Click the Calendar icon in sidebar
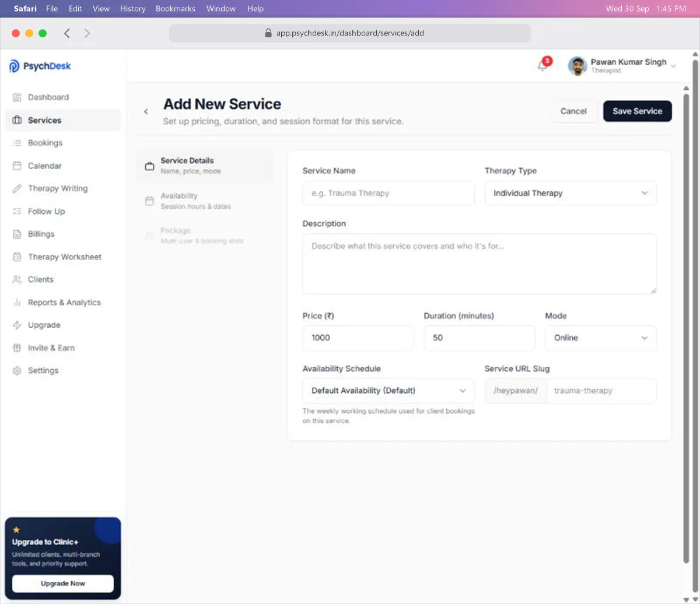 (x=17, y=166)
